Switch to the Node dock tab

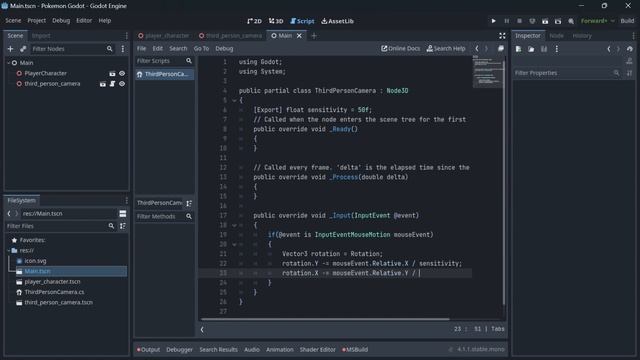point(556,36)
